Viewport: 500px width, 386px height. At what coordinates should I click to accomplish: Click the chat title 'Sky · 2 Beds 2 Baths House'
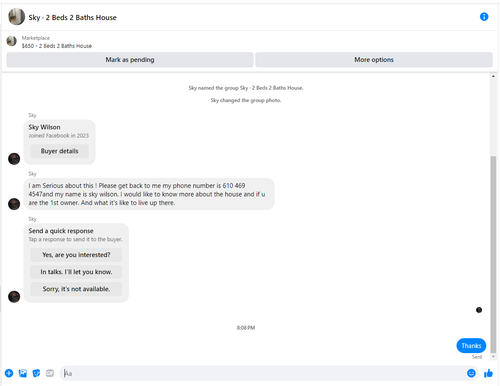(72, 18)
